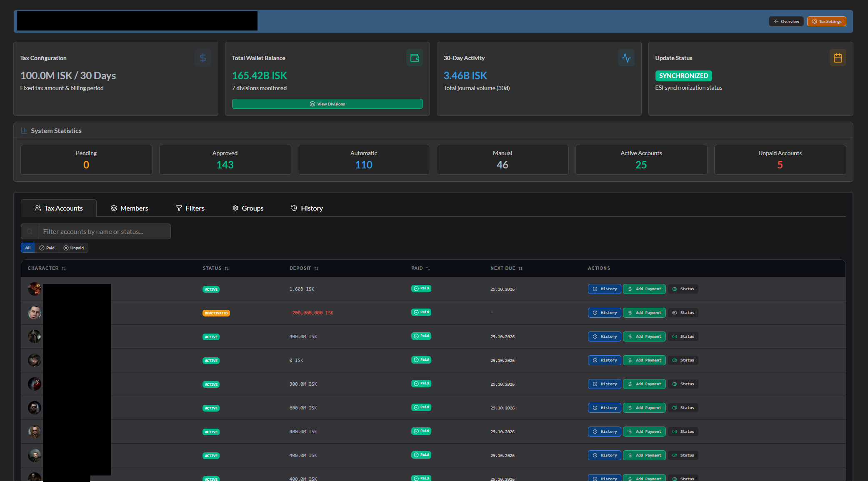Select the All filter option

coord(28,248)
